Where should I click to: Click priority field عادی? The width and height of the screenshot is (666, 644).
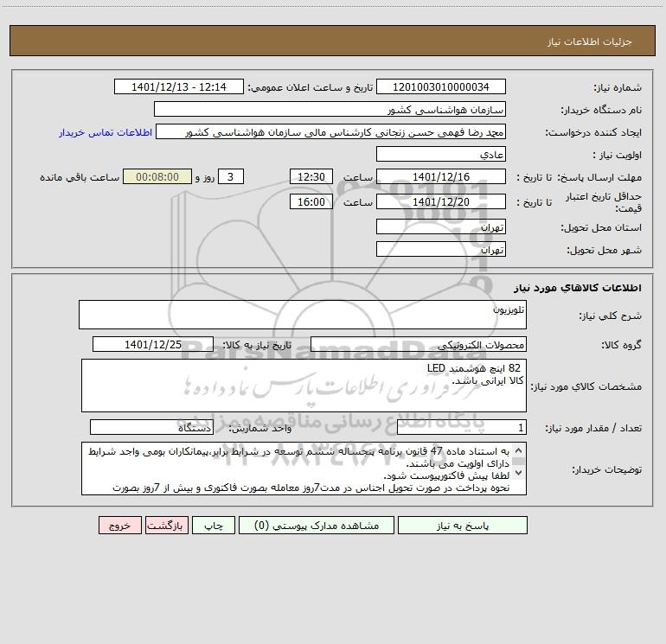point(441,154)
